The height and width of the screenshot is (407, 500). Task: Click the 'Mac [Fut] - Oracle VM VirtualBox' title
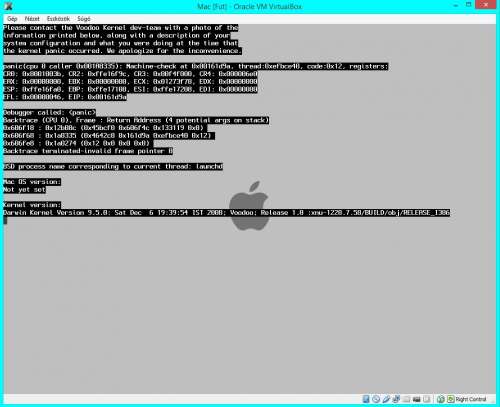pos(249,6)
